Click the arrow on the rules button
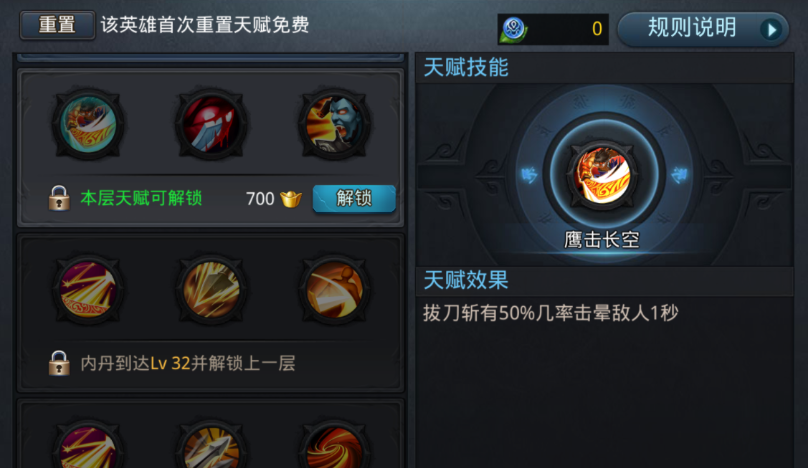 tap(771, 30)
